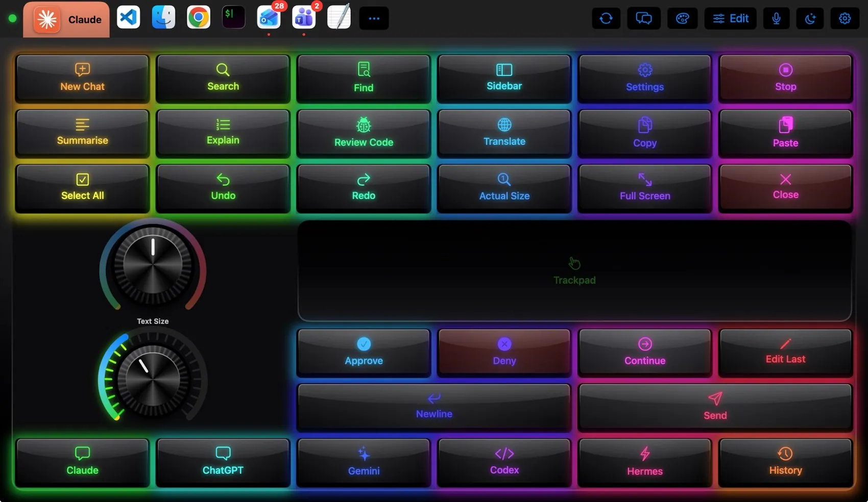
Task: Switch to Codex in bottom row
Action: coord(504,462)
